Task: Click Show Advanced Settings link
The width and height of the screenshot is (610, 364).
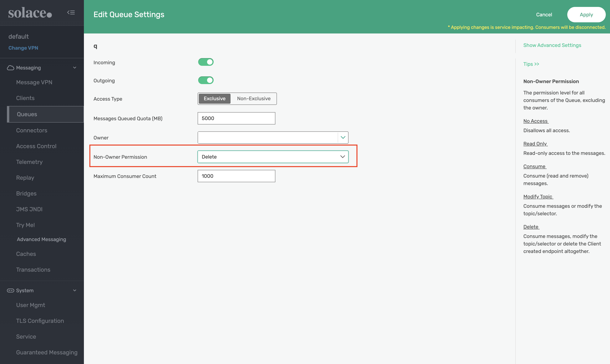Action: [552, 45]
